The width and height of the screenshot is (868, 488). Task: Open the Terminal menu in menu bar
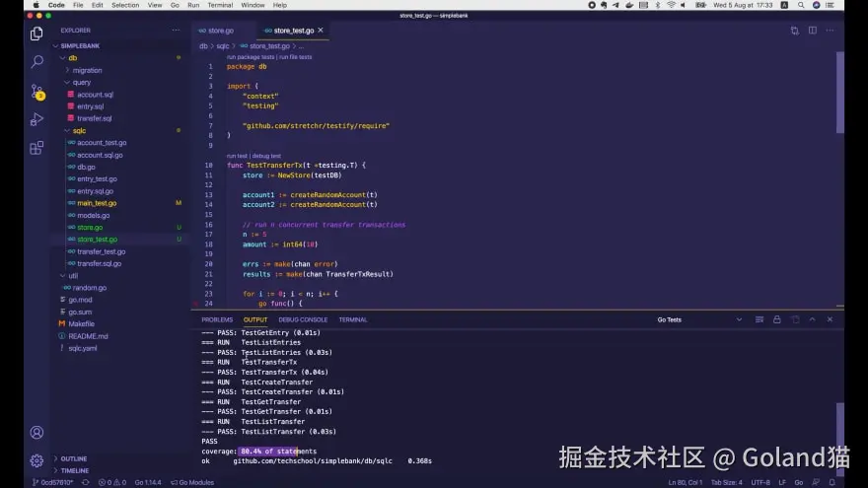pos(220,5)
